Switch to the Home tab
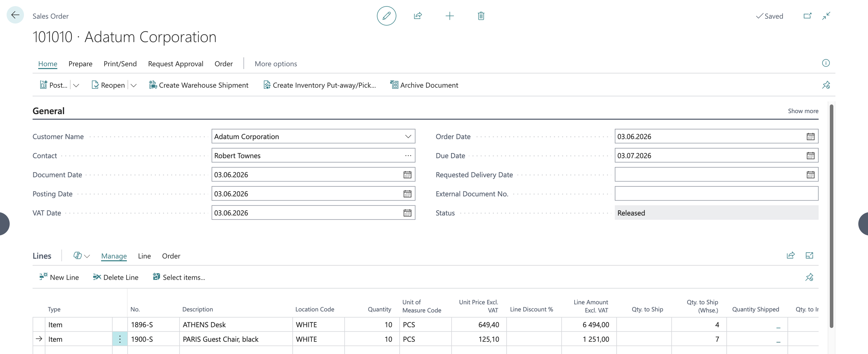 [x=48, y=64]
